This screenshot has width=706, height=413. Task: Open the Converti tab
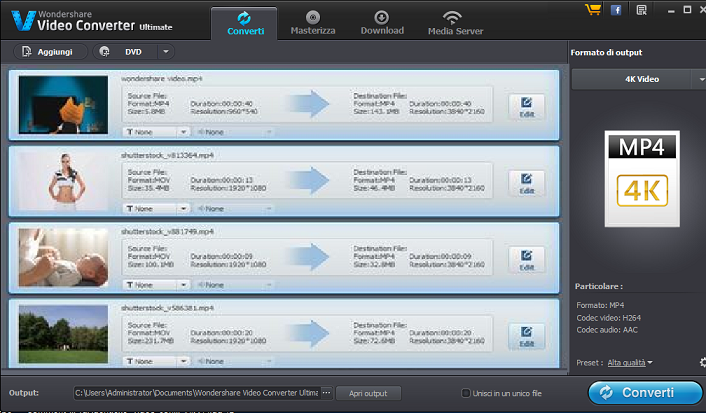coord(244,23)
